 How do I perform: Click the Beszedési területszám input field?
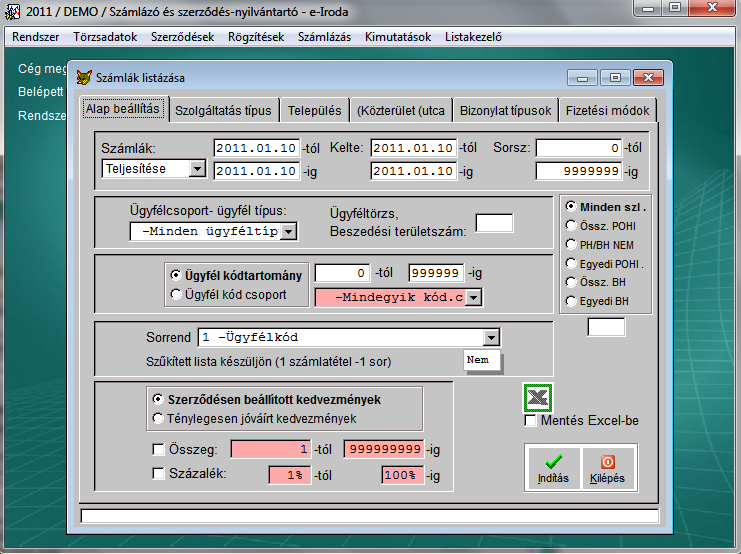click(x=494, y=223)
